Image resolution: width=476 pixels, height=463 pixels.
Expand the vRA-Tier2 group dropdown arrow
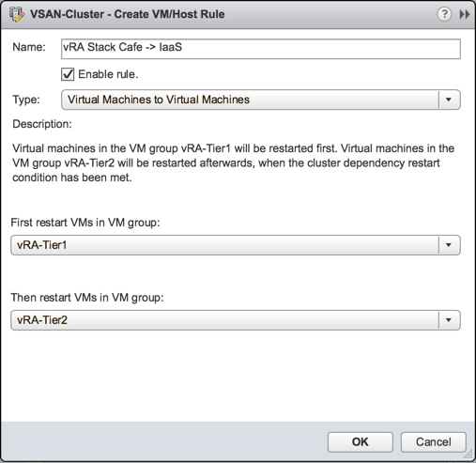pyautogui.click(x=449, y=320)
